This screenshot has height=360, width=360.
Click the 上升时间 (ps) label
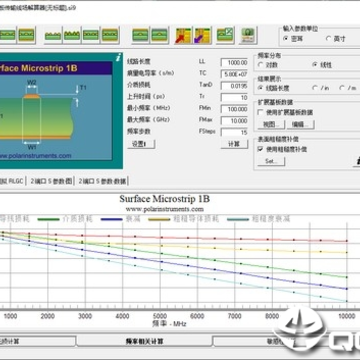(146, 96)
